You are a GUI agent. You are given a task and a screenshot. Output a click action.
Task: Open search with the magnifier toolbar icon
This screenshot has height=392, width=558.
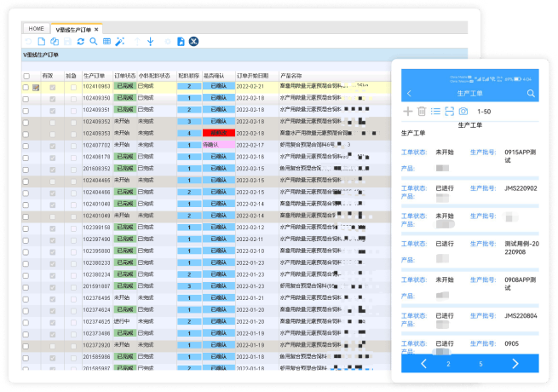tap(94, 41)
